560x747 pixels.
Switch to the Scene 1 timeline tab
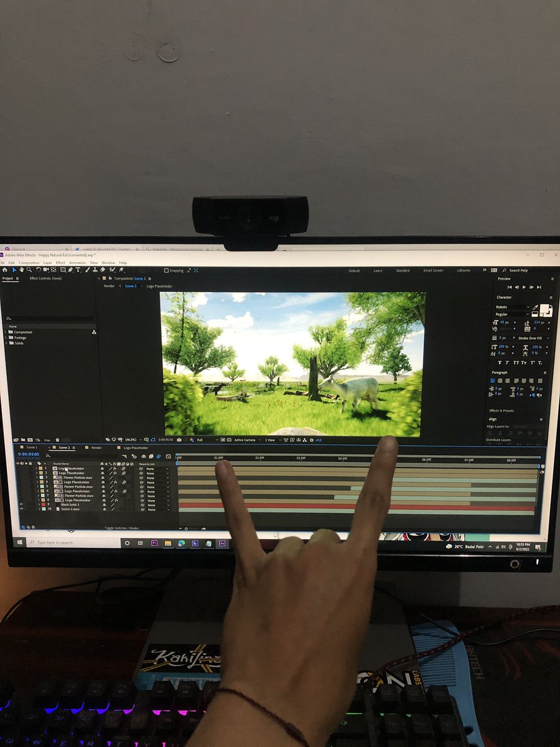click(31, 448)
